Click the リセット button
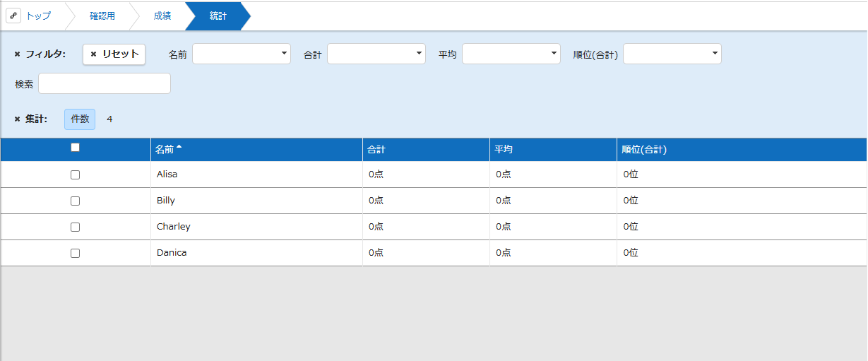This screenshot has width=868, height=361. [x=114, y=54]
